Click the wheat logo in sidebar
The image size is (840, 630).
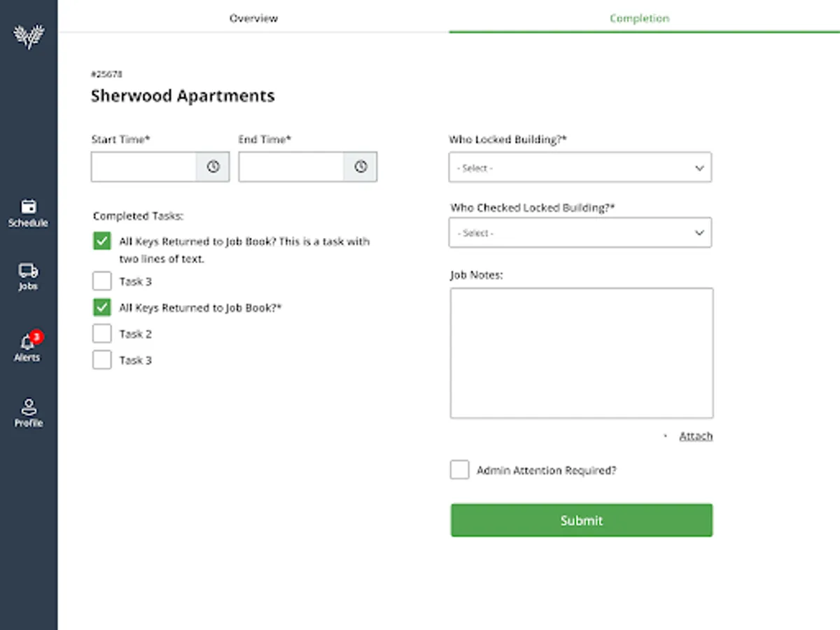tap(29, 36)
